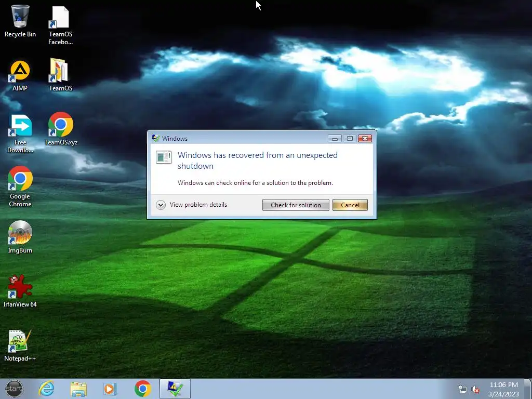Select the Free Download Manager shortcut
This screenshot has width=532, height=399.
click(x=20, y=134)
